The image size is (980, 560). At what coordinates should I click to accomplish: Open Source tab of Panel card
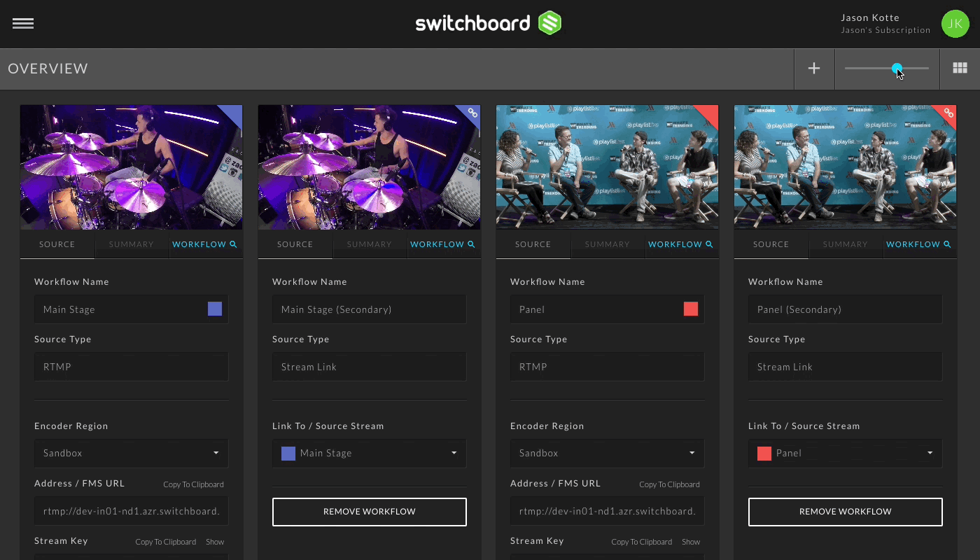point(533,244)
